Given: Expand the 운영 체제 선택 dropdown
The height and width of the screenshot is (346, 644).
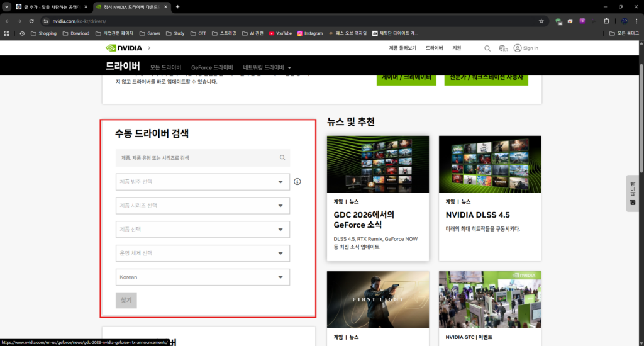Looking at the screenshot, I should 203,253.
